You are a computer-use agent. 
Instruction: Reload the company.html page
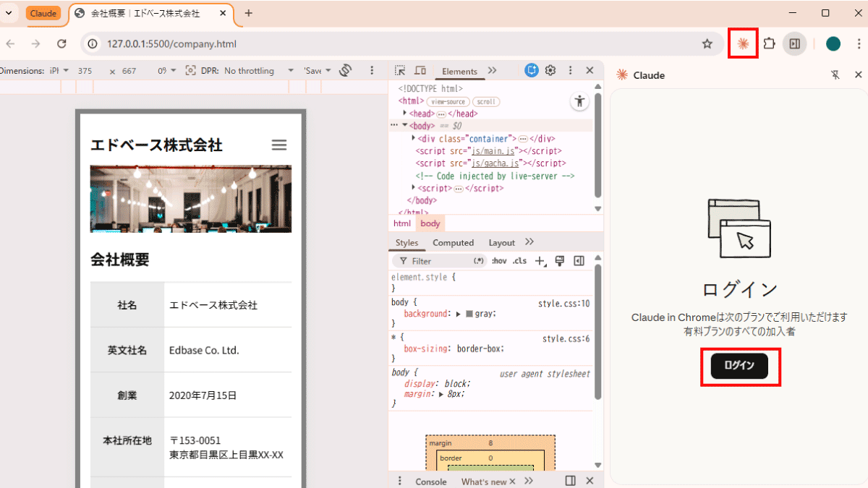coord(61,44)
